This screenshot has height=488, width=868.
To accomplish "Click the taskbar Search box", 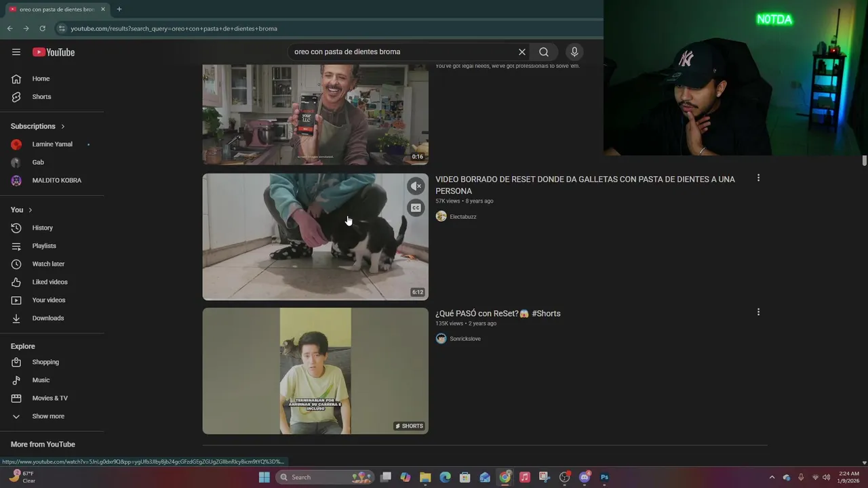I will (x=326, y=477).
